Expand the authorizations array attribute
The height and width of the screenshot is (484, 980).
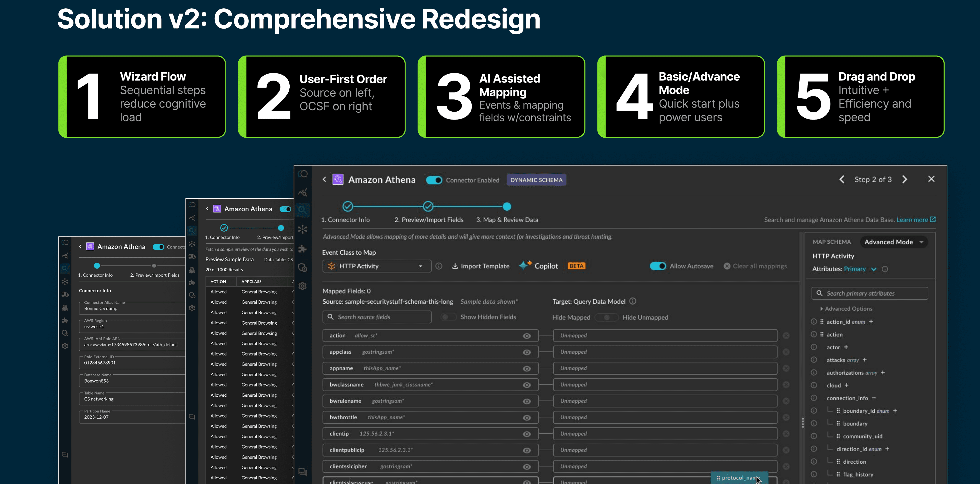coord(883,372)
